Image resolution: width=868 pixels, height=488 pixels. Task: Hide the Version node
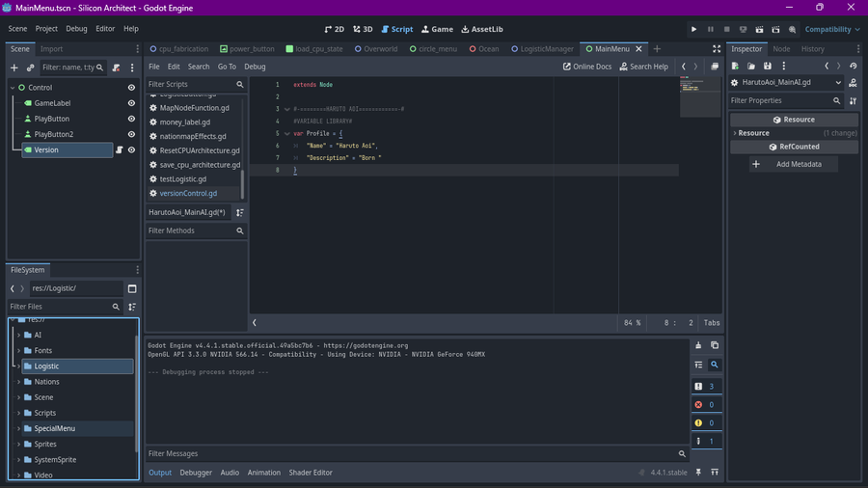point(131,149)
